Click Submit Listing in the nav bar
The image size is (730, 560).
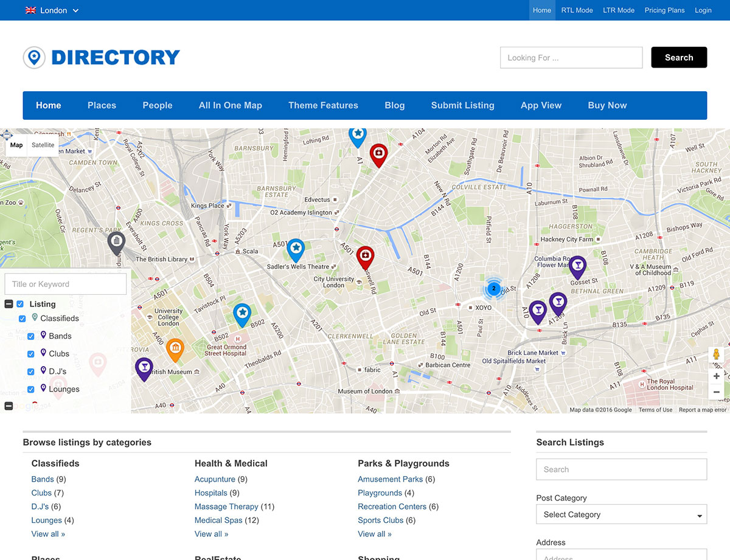[x=462, y=105]
